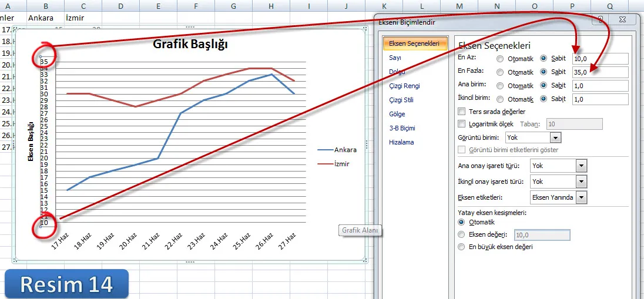Screen dimensions: 644x299
Task: Select Sabit radio for En Fazla
Action: click(544, 72)
